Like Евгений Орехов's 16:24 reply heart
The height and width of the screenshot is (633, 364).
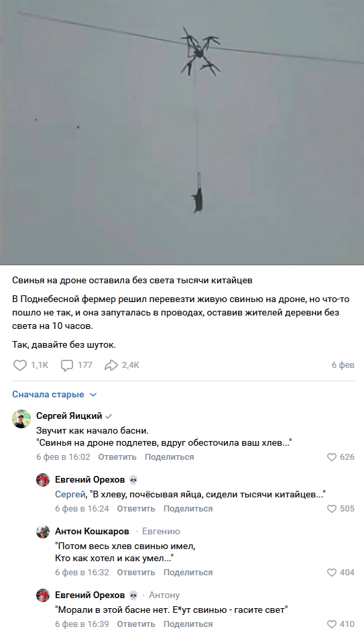pos(331,509)
